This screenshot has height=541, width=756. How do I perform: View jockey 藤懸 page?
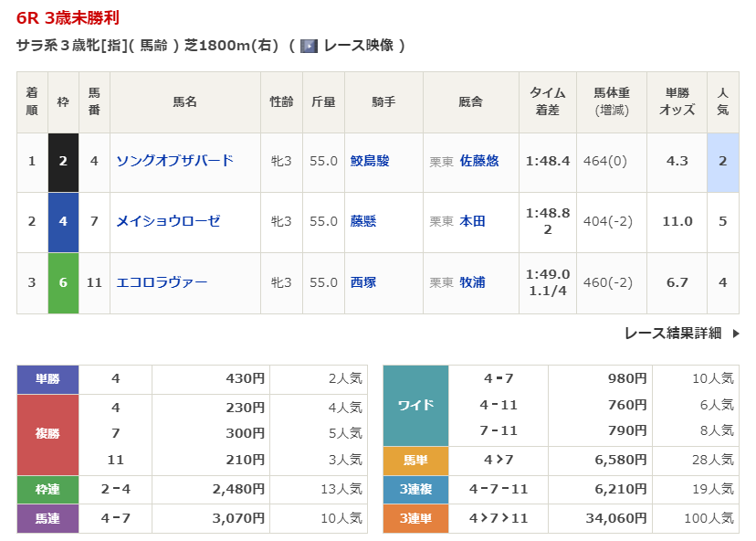point(362,221)
